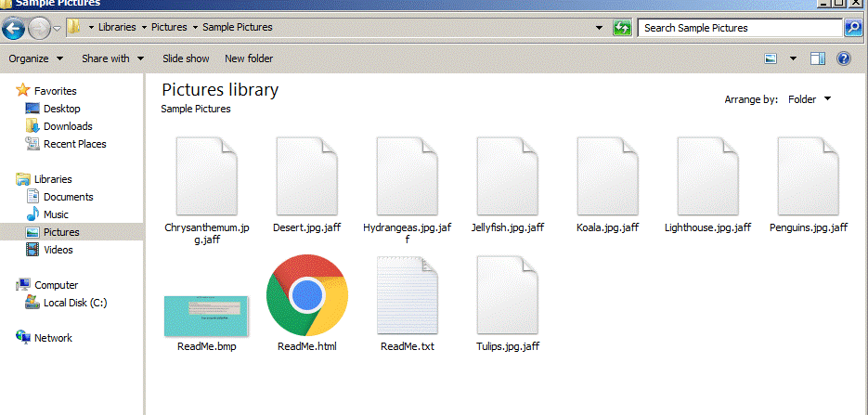Select the Chrysanthemum.jpg.jaff file icon
Screen dimensions: 868x415
pyautogui.click(x=206, y=176)
